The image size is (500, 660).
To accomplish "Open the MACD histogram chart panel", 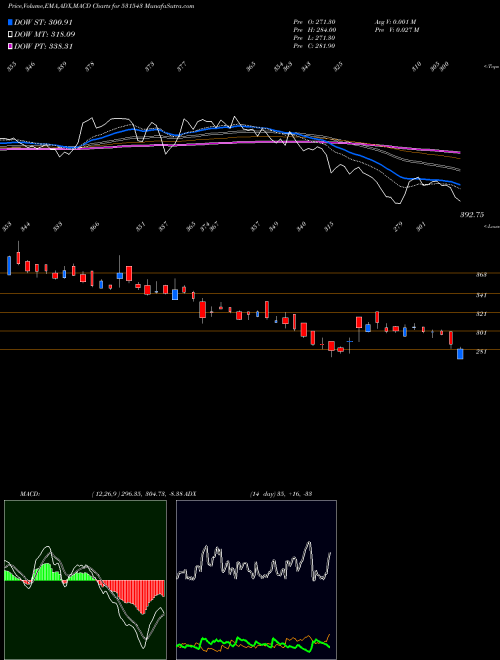I will (85, 580).
